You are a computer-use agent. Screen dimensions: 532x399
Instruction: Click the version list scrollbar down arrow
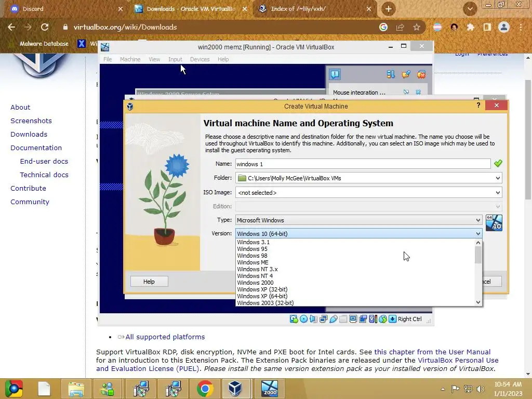(x=478, y=302)
